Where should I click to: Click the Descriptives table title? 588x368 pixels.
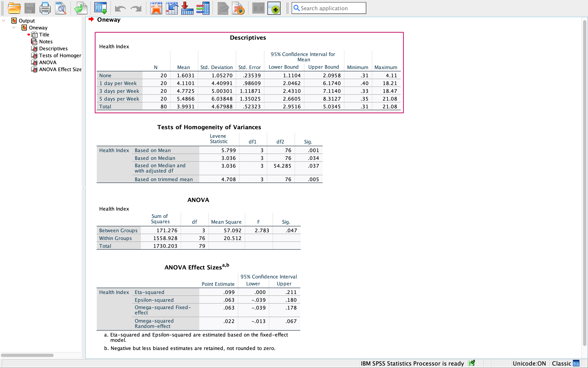click(x=248, y=38)
